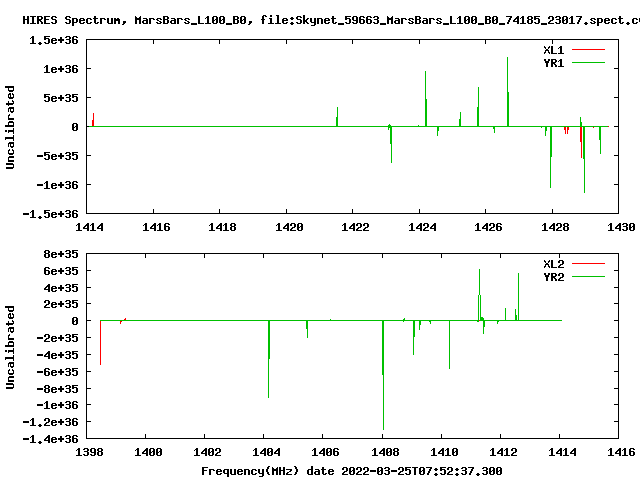Click the -6e+35 y-axis label in bottom plot
Screen dimensions: 640x480
[57, 372]
